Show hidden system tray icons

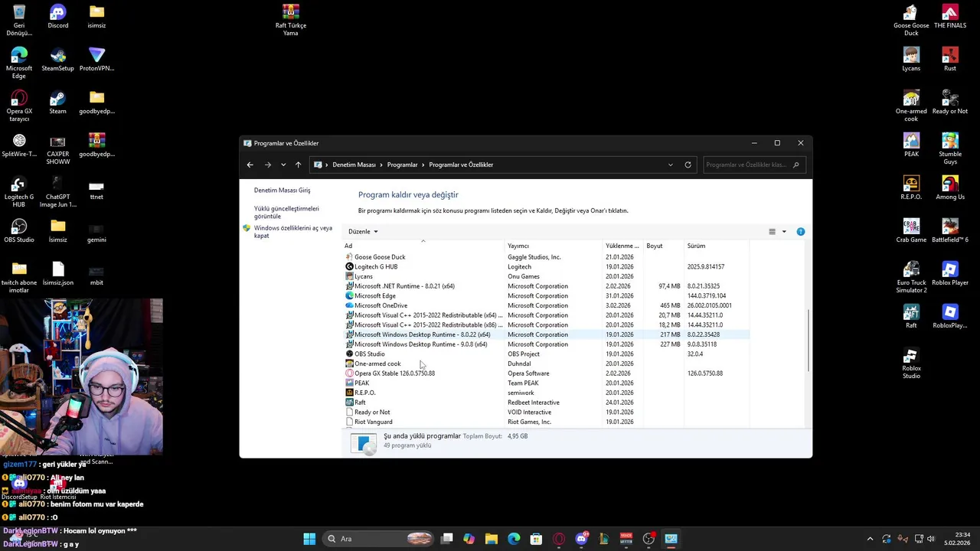[870, 539]
